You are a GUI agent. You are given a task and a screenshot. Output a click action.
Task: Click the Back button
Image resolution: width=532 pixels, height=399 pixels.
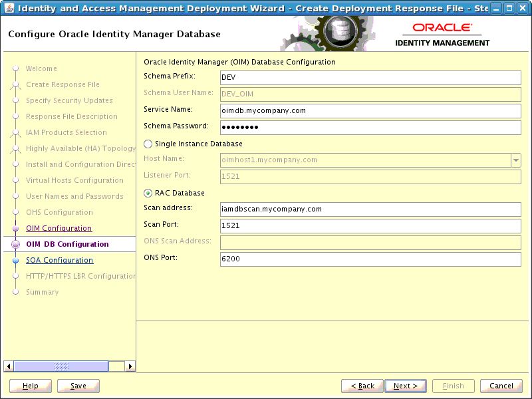pos(362,386)
